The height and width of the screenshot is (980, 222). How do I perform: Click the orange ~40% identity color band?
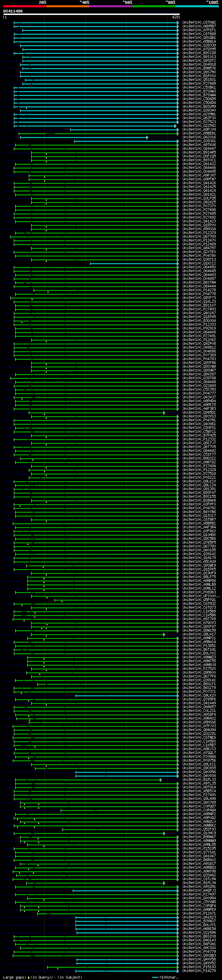[68, 6]
